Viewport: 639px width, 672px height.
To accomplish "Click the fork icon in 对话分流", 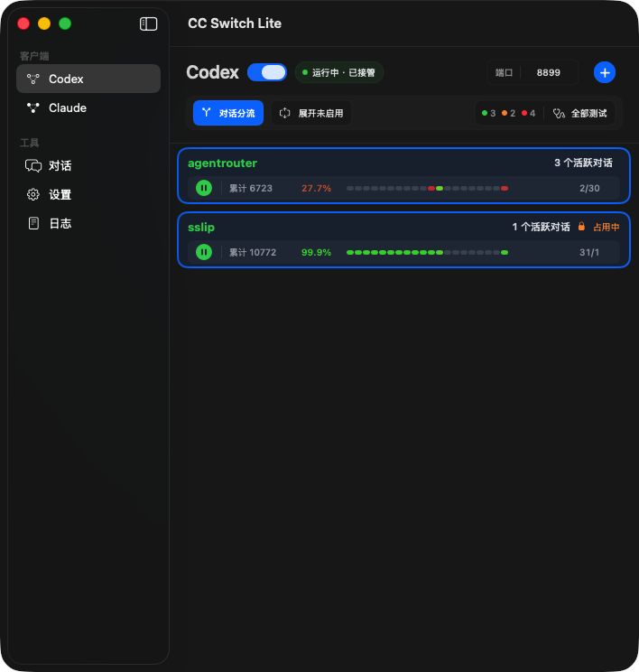I will coord(207,113).
